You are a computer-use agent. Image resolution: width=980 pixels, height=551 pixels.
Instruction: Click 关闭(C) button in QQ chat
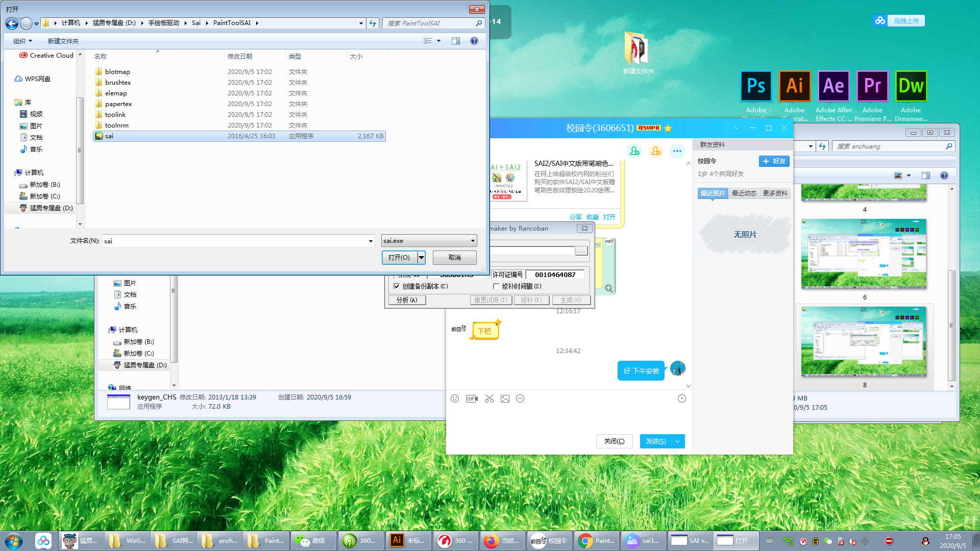tap(614, 441)
